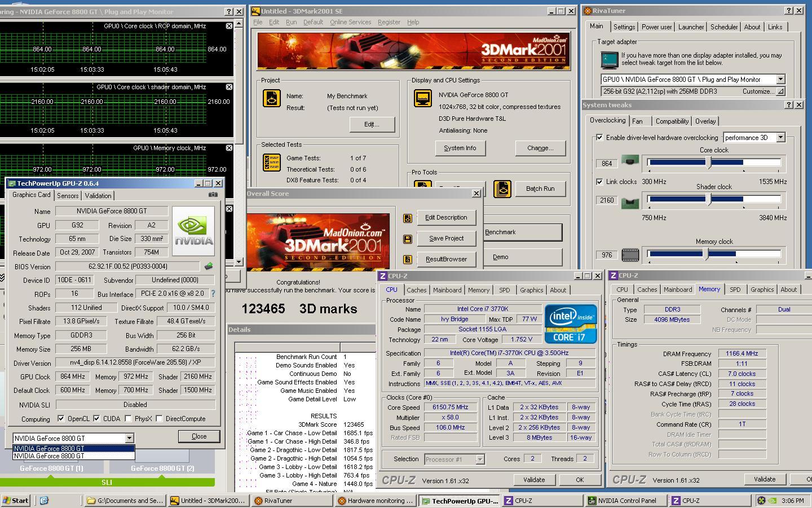Open the File menu in 3DMark2001
This screenshot has width=812, height=508.
pyautogui.click(x=258, y=22)
